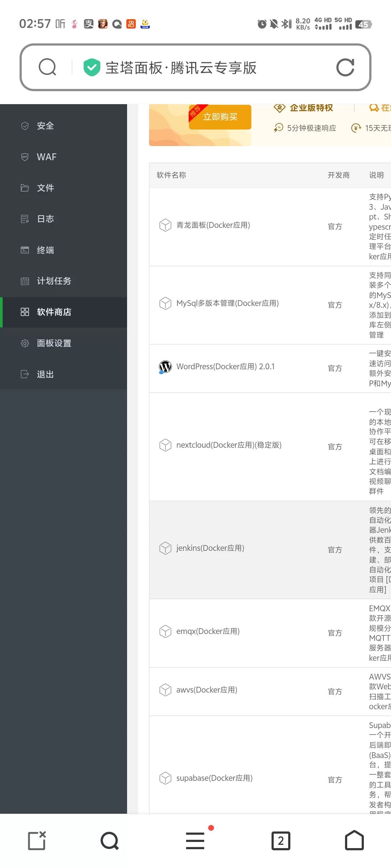Tap the bottom bar search icon
This screenshot has width=391, height=868.
click(x=110, y=841)
